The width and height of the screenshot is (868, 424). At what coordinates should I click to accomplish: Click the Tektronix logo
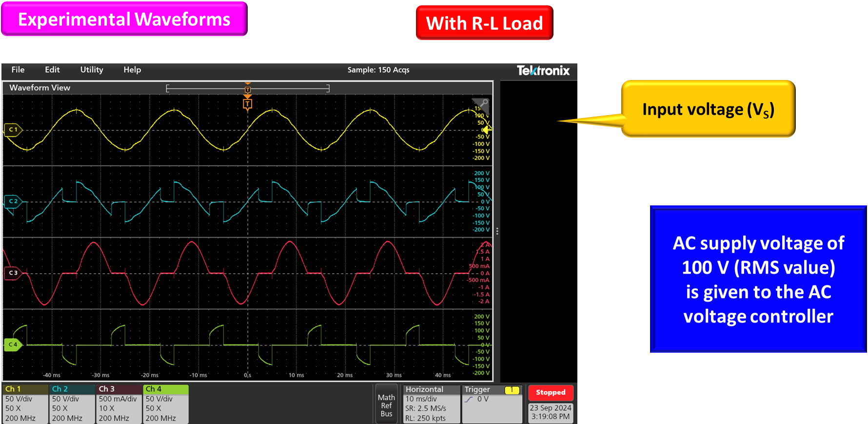pos(543,71)
